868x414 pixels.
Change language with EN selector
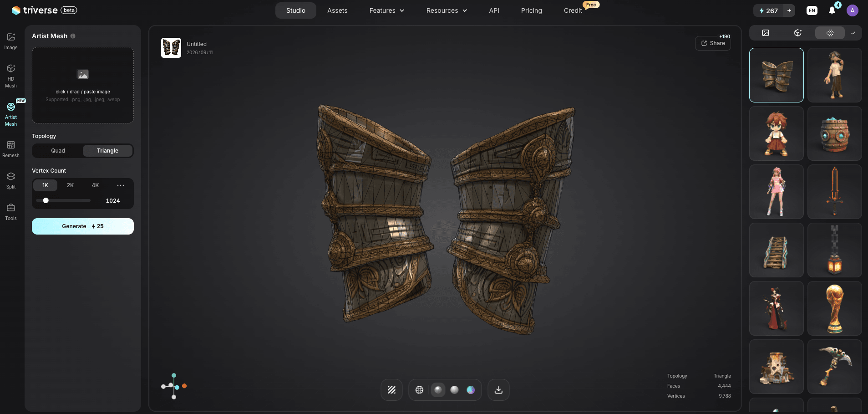812,10
